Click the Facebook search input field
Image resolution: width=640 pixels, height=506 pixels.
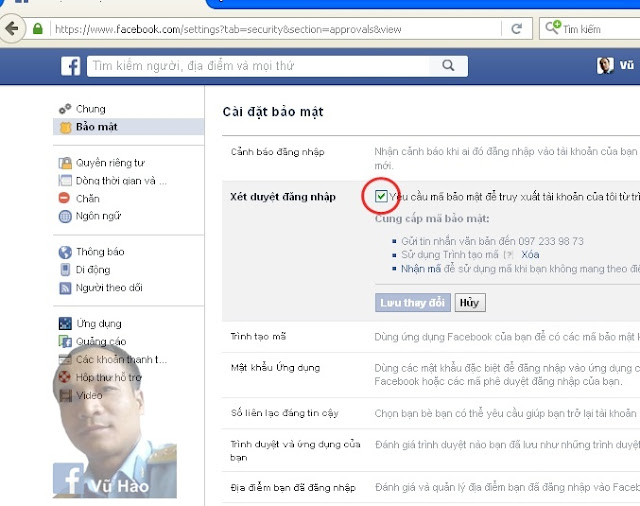[x=258, y=66]
